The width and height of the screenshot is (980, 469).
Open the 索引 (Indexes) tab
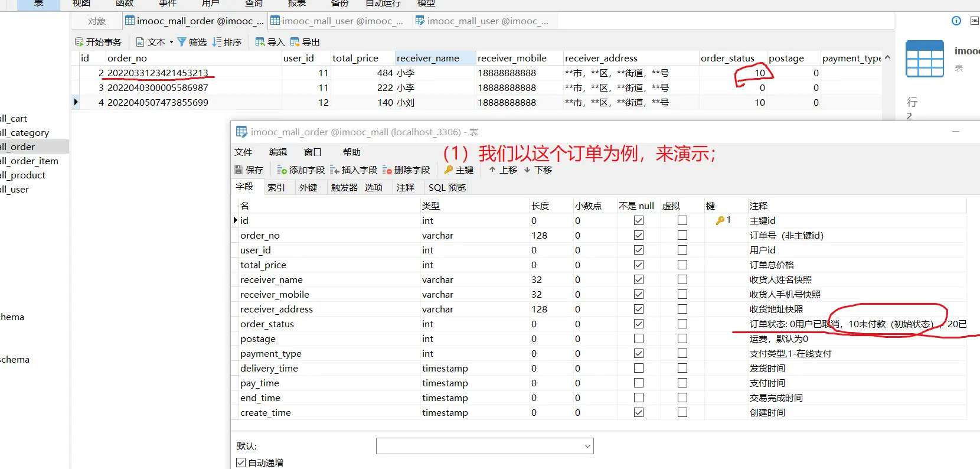click(276, 188)
